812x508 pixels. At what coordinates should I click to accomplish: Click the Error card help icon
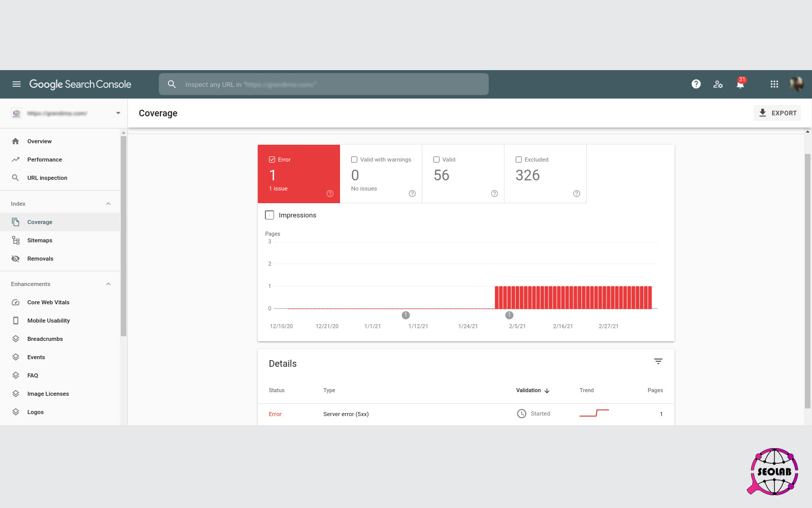[330, 194]
